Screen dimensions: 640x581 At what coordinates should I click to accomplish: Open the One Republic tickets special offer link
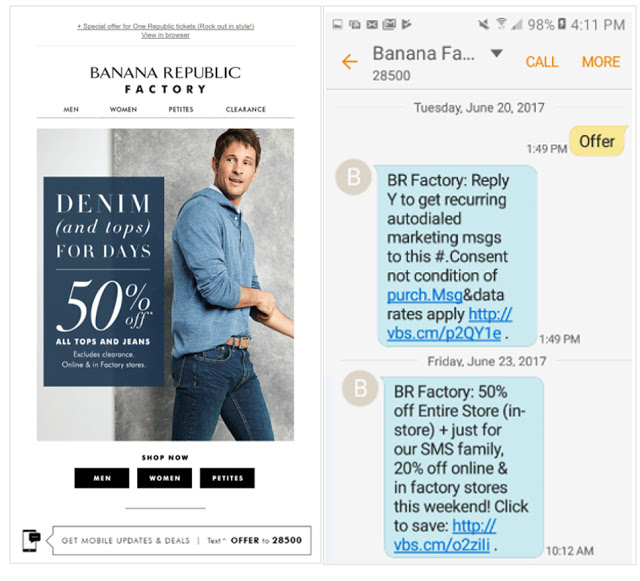point(165,27)
